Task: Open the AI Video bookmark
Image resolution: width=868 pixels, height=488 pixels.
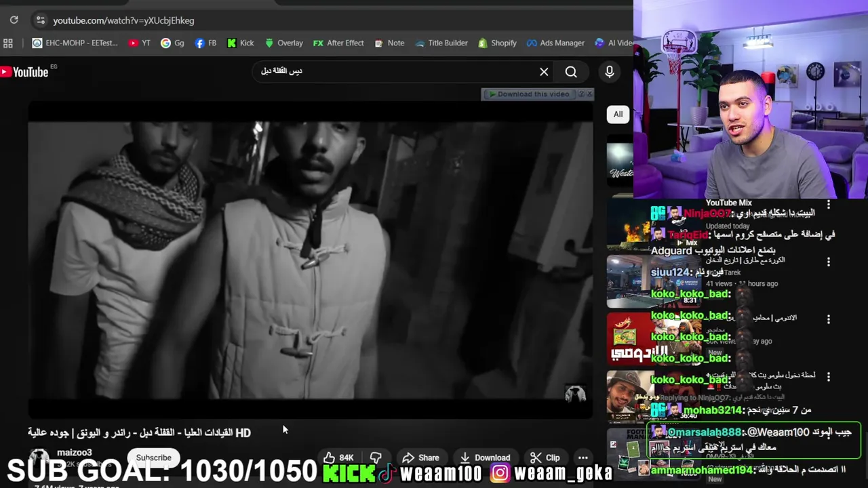Action: click(614, 43)
